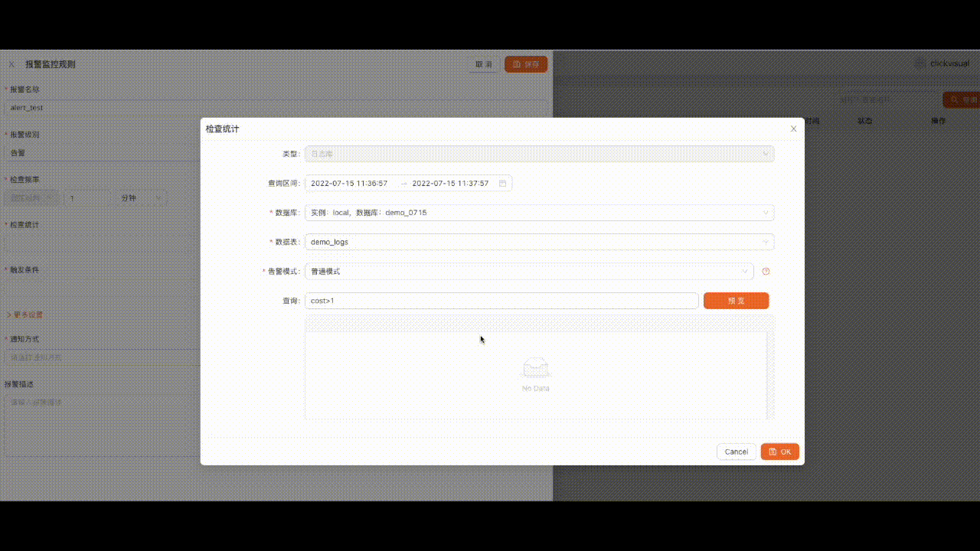The image size is (980, 551).
Task: Click the help question-mark icon beside 告警模式
Action: 766,271
